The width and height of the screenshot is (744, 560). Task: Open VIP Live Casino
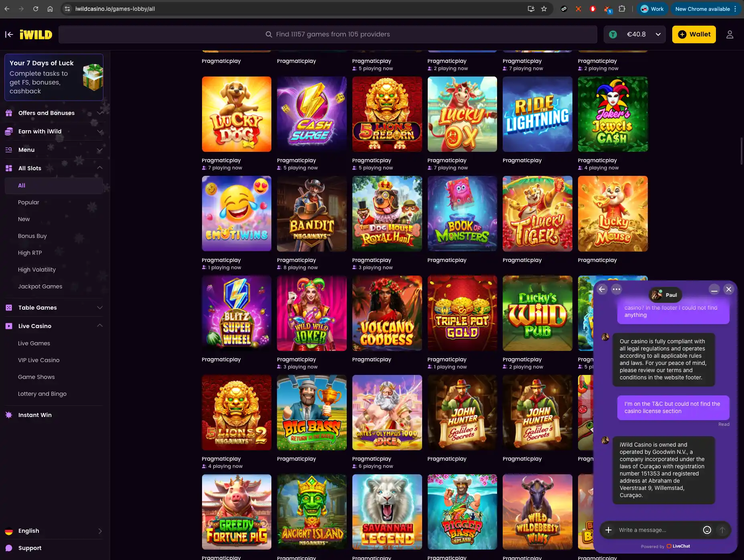[38, 360]
